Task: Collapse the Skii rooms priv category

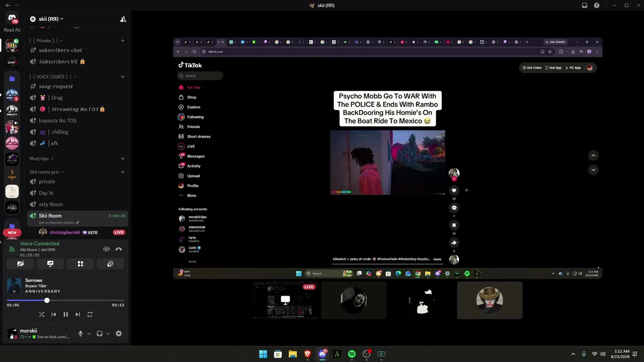Action: 47,172
